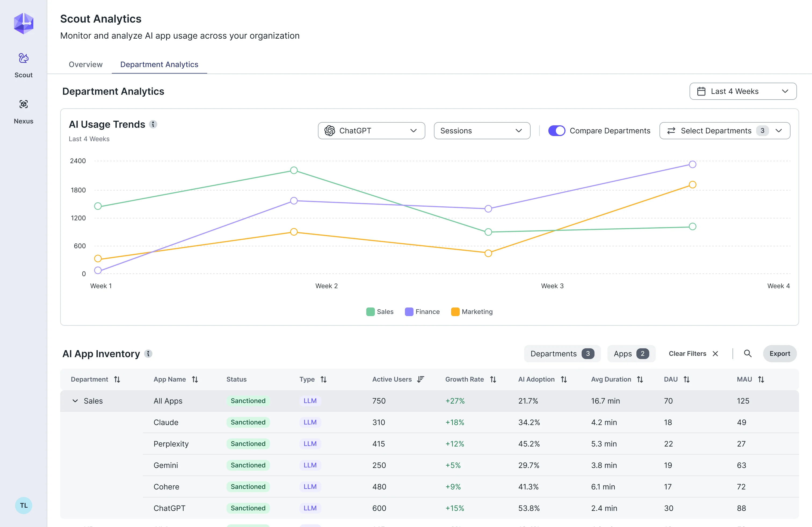Sort by AI Adoption column arrows
The height and width of the screenshot is (527, 812).
pos(564,379)
